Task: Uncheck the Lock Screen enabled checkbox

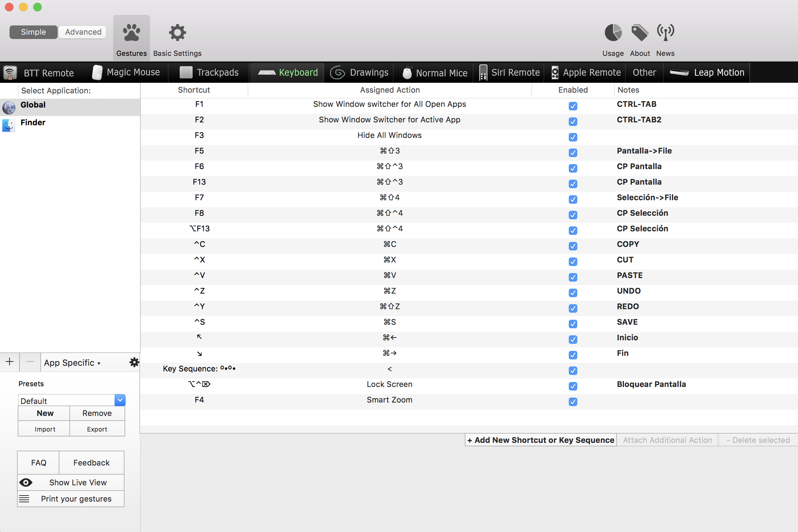Action: point(573,386)
